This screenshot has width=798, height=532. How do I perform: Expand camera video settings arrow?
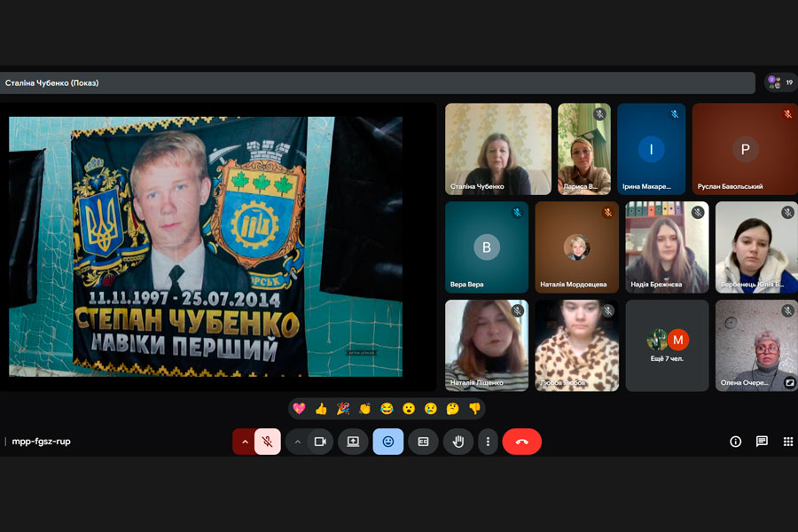pyautogui.click(x=298, y=442)
